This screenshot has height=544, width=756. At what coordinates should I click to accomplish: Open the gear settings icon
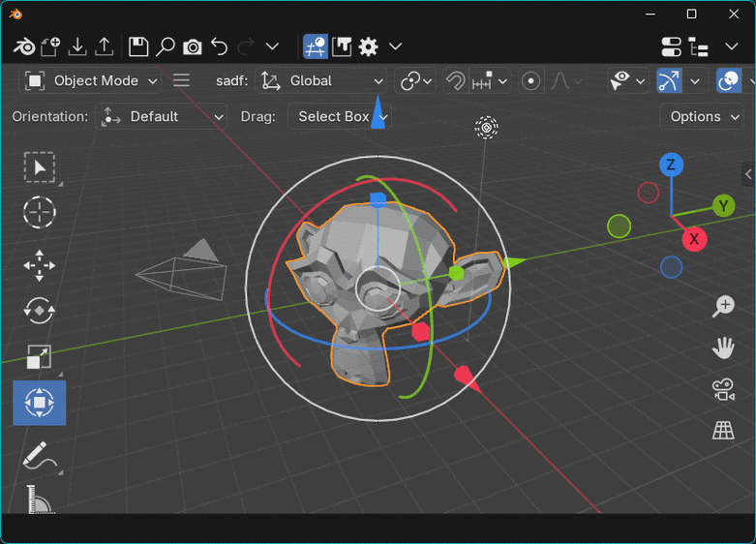coord(369,46)
